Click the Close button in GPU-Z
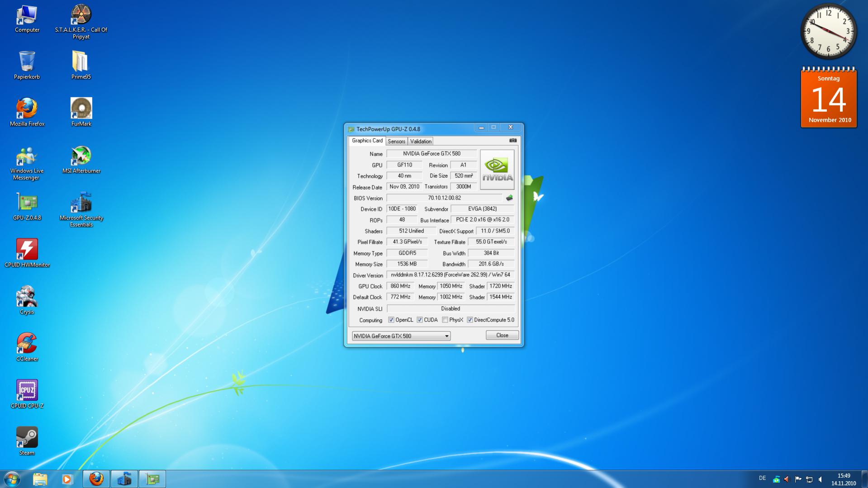Viewport: 868px width, 488px height. (502, 336)
